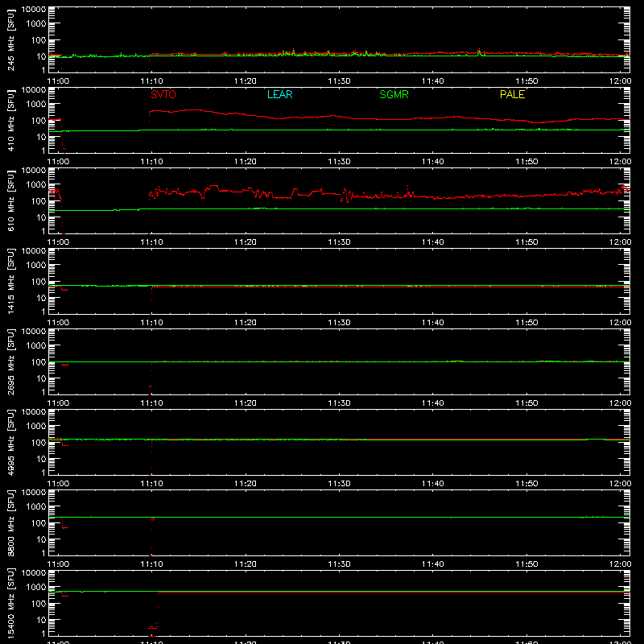This screenshot has width=644, height=644.
Task: Select the "15400 MHz [SFU]" y-axis title
Action: [x=10, y=603]
